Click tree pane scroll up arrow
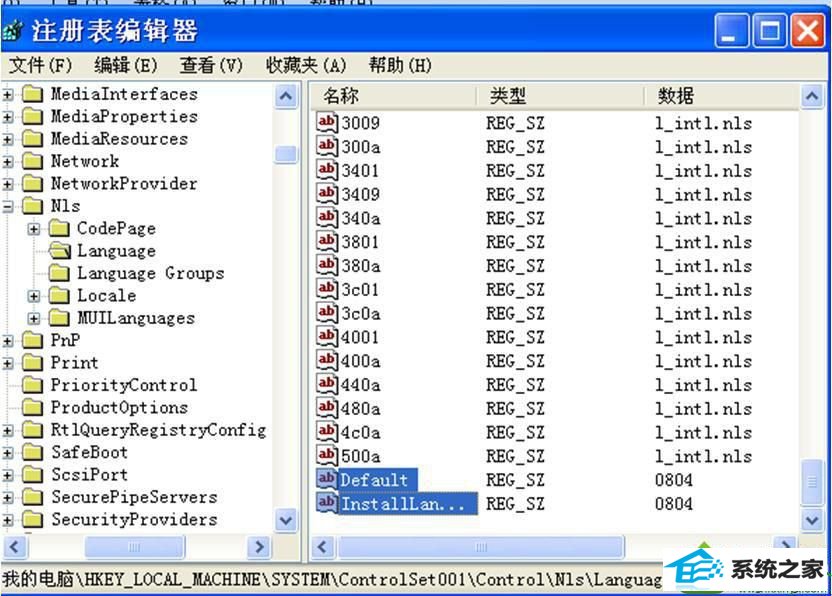The image size is (832, 596). pyautogui.click(x=286, y=96)
